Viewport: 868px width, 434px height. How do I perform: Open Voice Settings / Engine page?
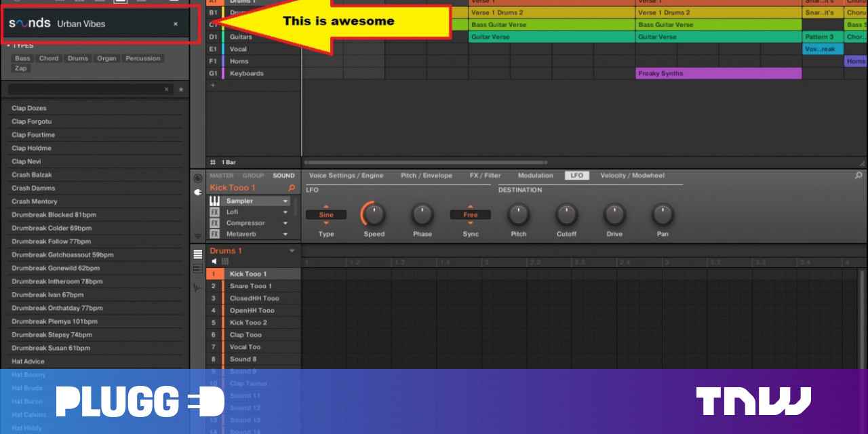point(346,176)
